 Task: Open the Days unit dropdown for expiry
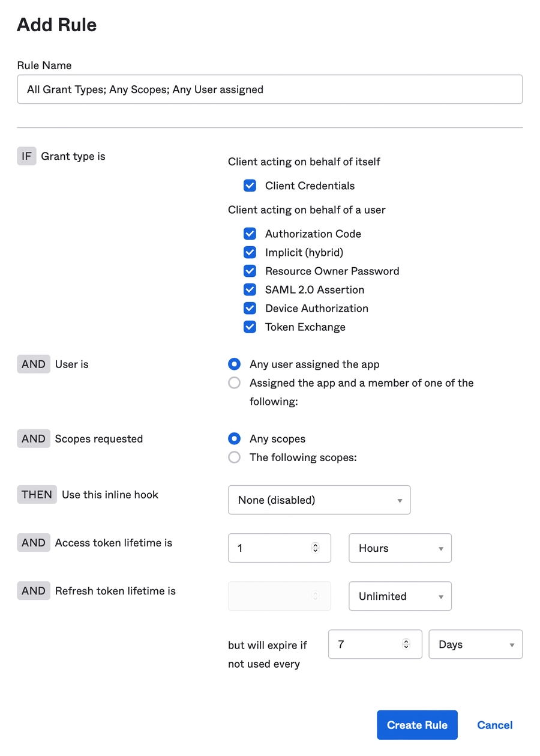point(475,644)
